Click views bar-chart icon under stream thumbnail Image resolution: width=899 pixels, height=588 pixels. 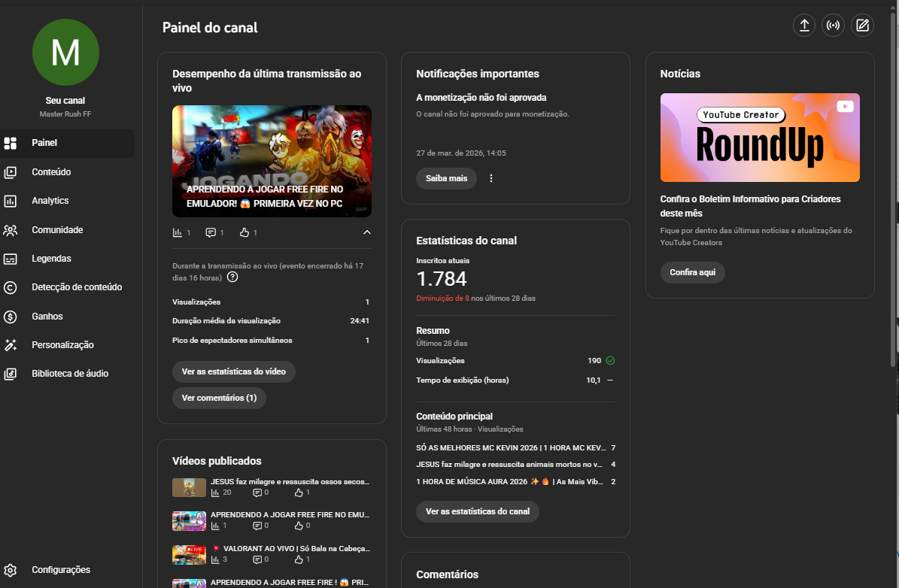[x=177, y=232]
